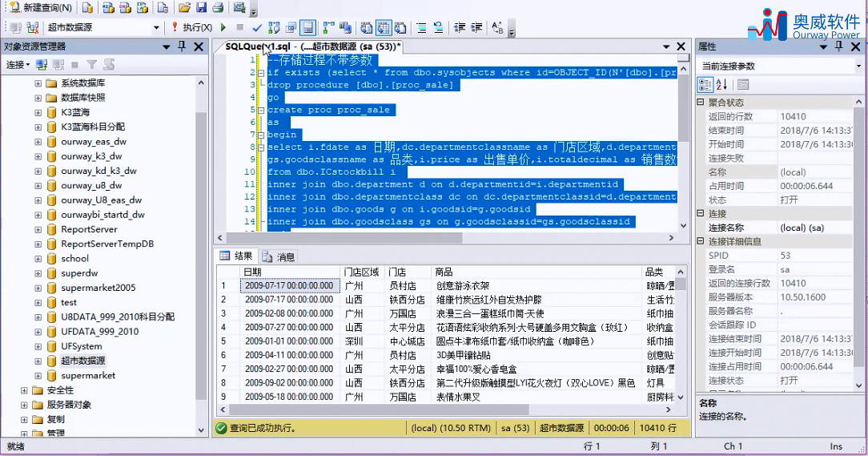Open the activity monitor icon

pos(239,8)
